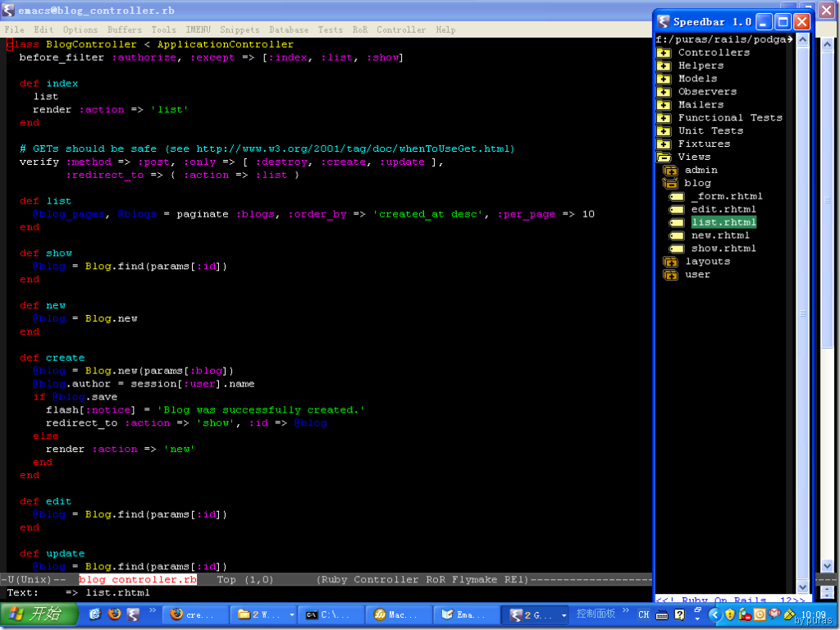Launch Internet Explorer from quick launch
The image size is (840, 630).
pos(95,614)
